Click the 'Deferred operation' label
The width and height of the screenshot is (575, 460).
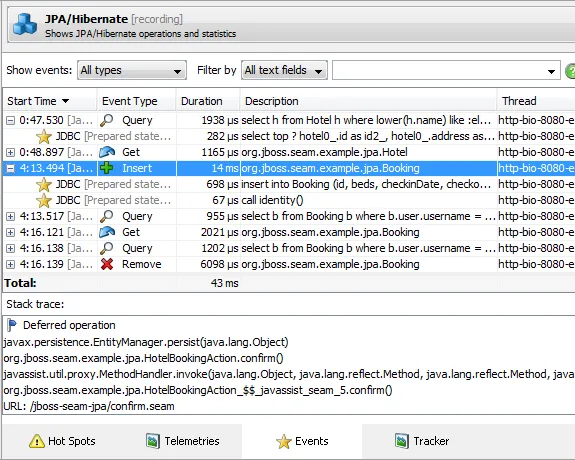pos(69,325)
